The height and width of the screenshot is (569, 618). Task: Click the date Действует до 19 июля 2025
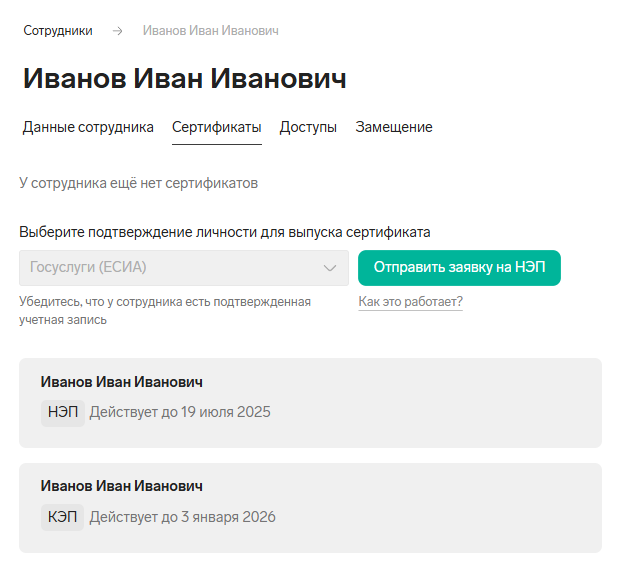point(180,413)
